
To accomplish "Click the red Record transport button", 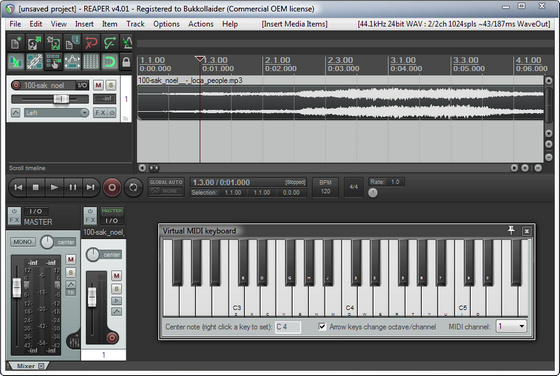I will click(x=112, y=187).
